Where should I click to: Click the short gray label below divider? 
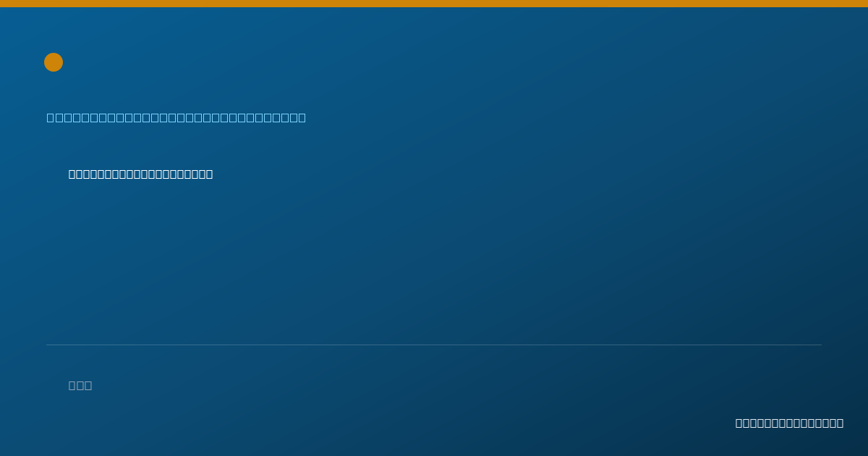(x=80, y=385)
